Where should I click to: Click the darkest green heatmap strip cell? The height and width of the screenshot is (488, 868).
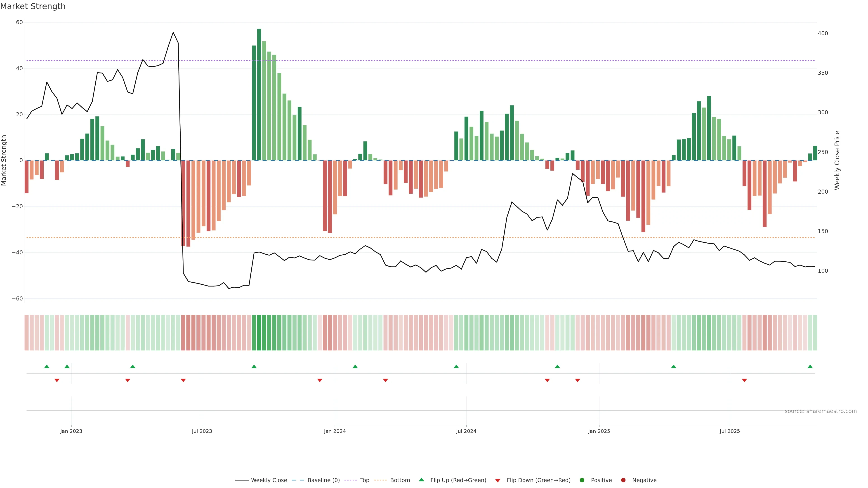point(259,333)
